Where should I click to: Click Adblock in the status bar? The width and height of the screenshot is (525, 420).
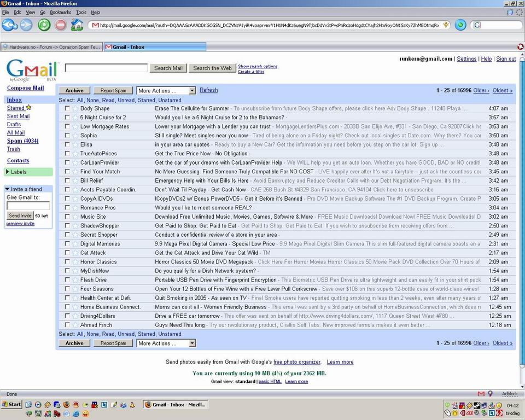point(510,394)
